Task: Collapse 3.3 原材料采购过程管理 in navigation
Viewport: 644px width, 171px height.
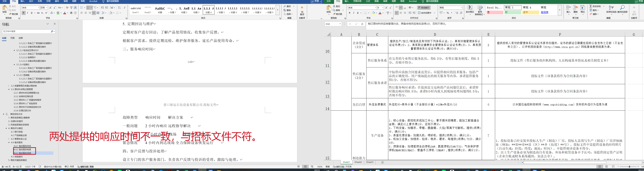Action: click(9, 89)
